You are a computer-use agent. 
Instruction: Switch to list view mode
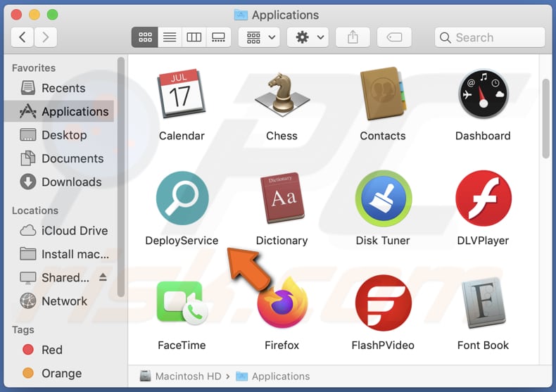[x=169, y=37]
